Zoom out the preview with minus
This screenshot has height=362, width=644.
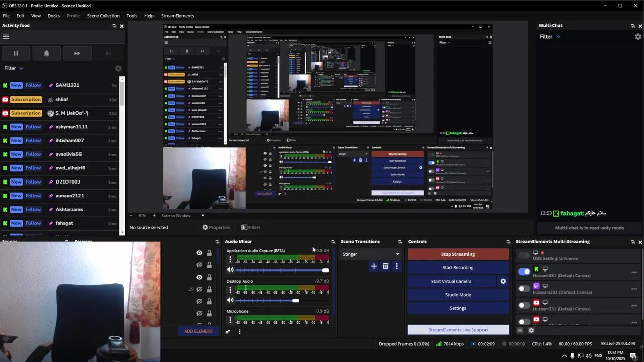pyautogui.click(x=131, y=216)
